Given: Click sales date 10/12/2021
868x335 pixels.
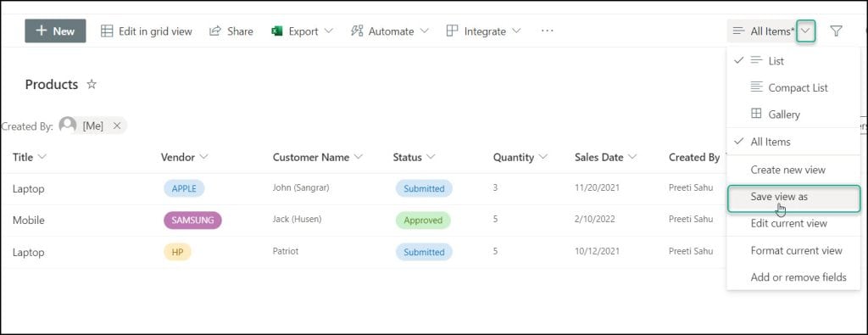Looking at the screenshot, I should point(597,251).
